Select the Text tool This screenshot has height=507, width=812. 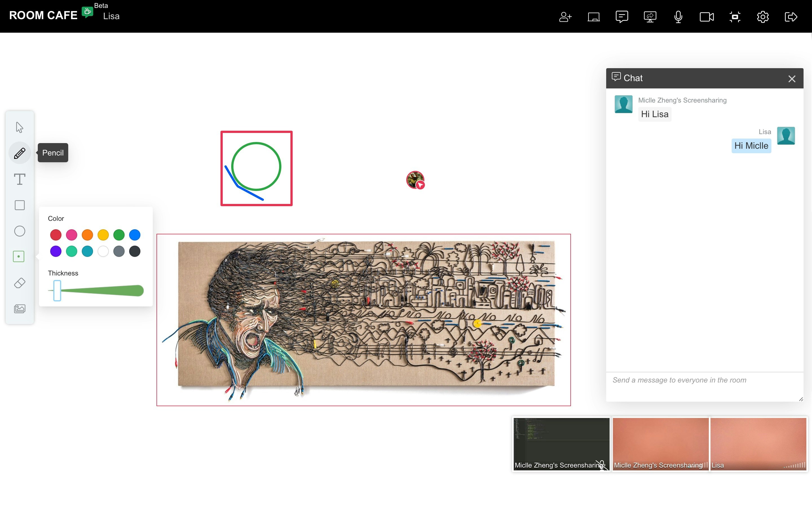[x=19, y=179]
